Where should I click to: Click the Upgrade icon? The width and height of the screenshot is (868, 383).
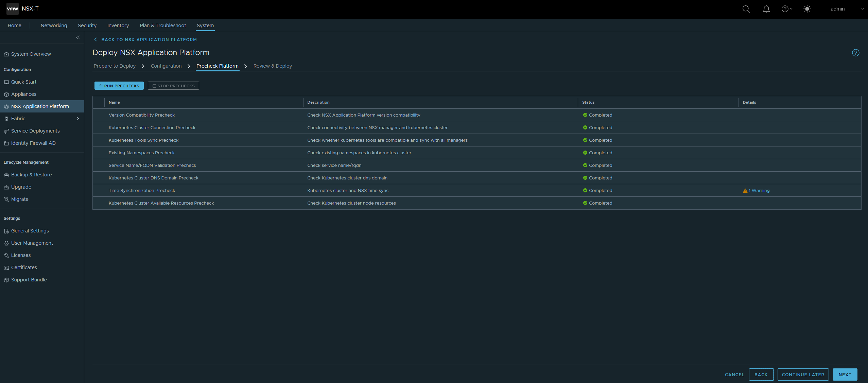coord(6,187)
